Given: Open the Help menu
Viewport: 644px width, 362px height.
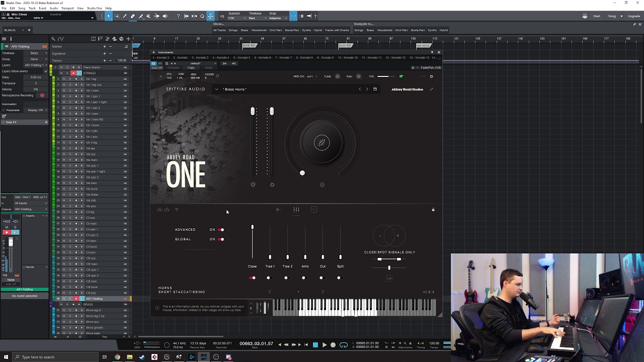Looking at the screenshot, I should click(109, 8).
